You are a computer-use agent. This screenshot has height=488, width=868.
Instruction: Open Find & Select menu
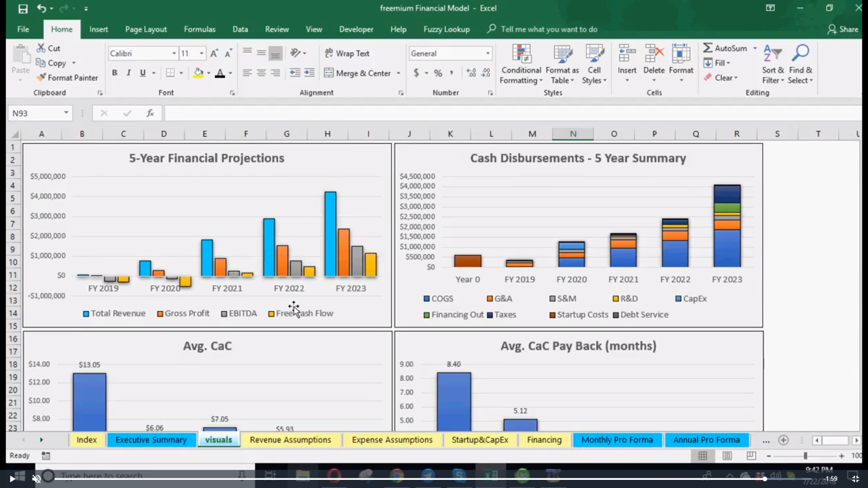tap(800, 65)
